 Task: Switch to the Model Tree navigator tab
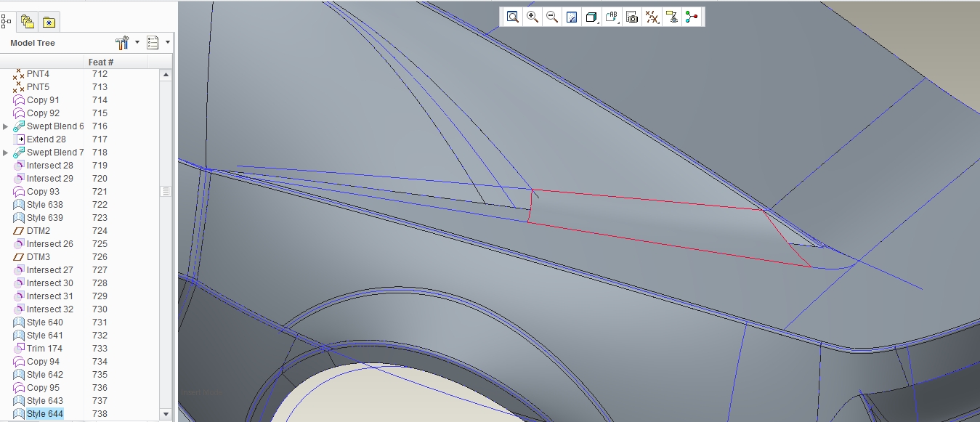click(6, 22)
